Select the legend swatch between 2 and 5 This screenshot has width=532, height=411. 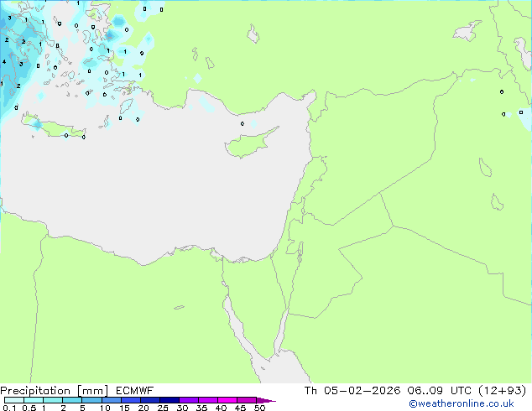72,400
